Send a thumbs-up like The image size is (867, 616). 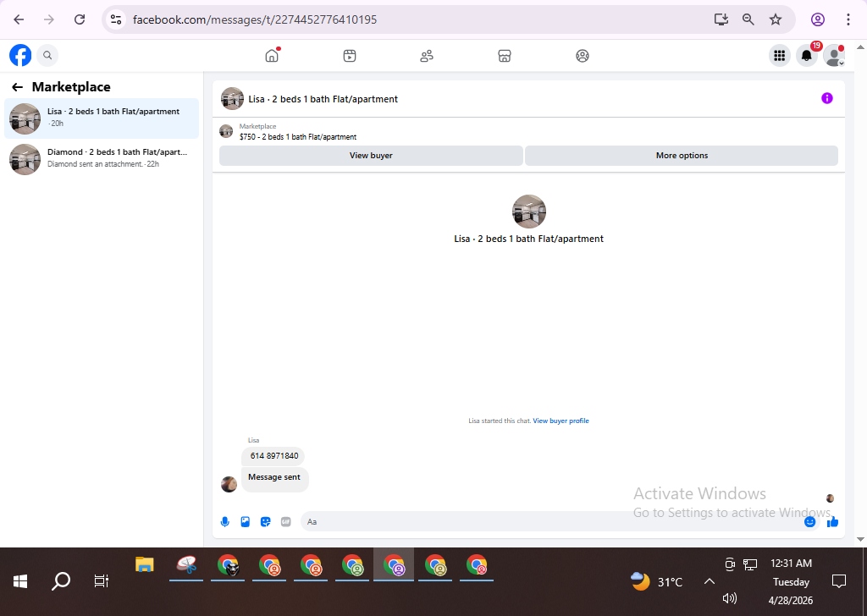[833, 521]
